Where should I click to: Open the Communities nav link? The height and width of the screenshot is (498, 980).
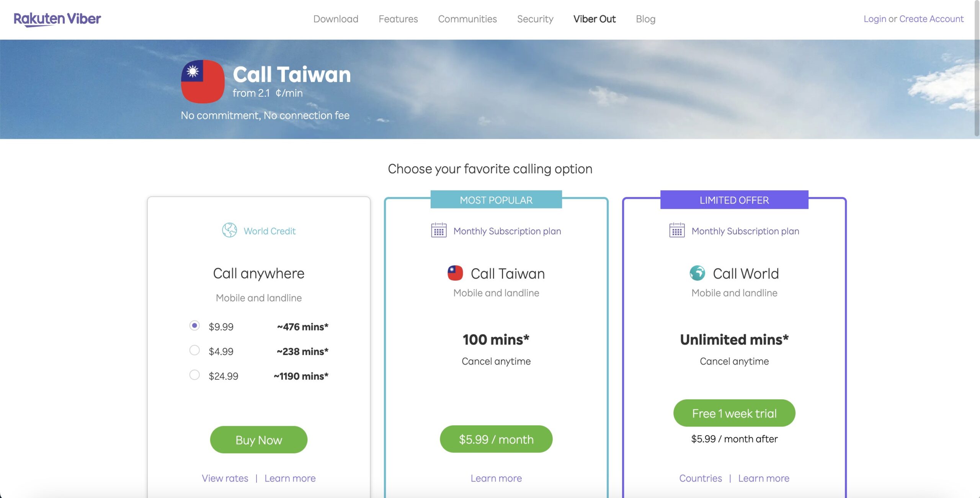coord(467,19)
